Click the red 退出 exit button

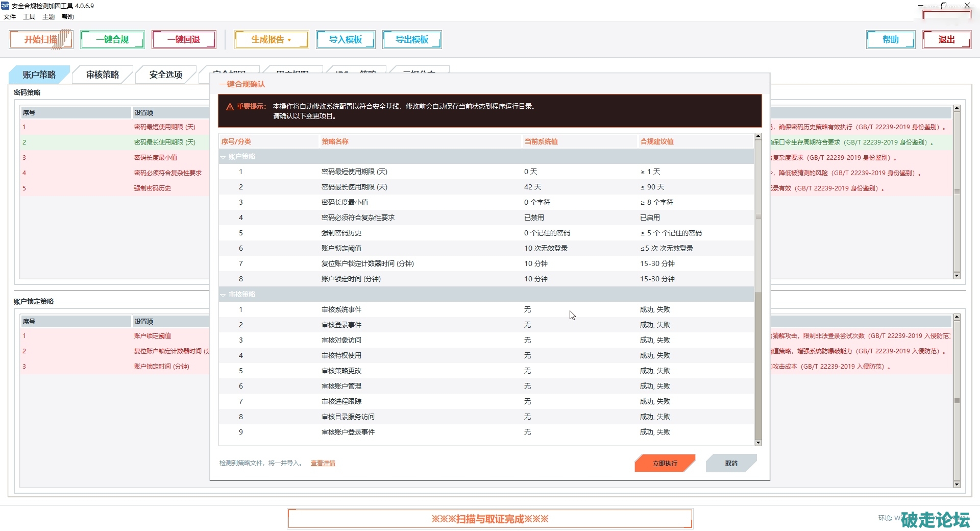pos(946,39)
